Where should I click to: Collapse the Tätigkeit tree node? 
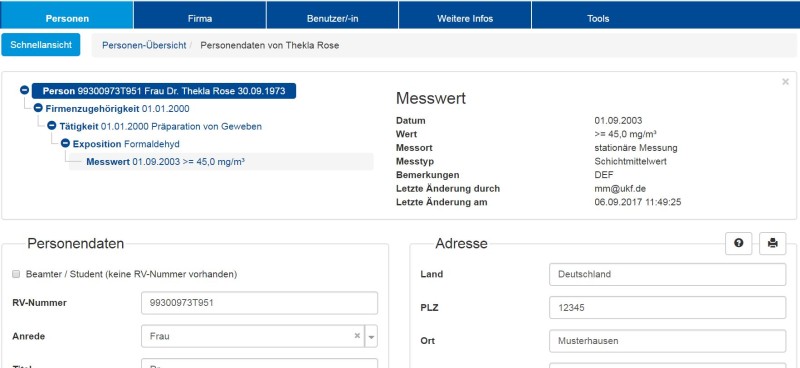click(52, 126)
